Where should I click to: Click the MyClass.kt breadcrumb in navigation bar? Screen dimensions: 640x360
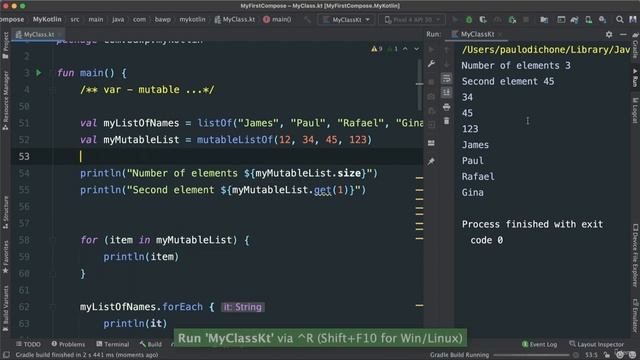pos(235,19)
